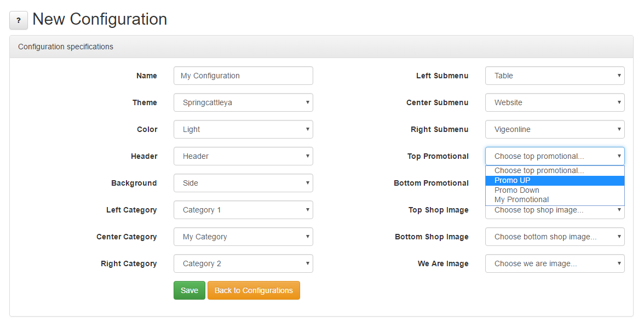This screenshot has height=327, width=644.
Task: Click the question mark help button
Action: (19, 20)
